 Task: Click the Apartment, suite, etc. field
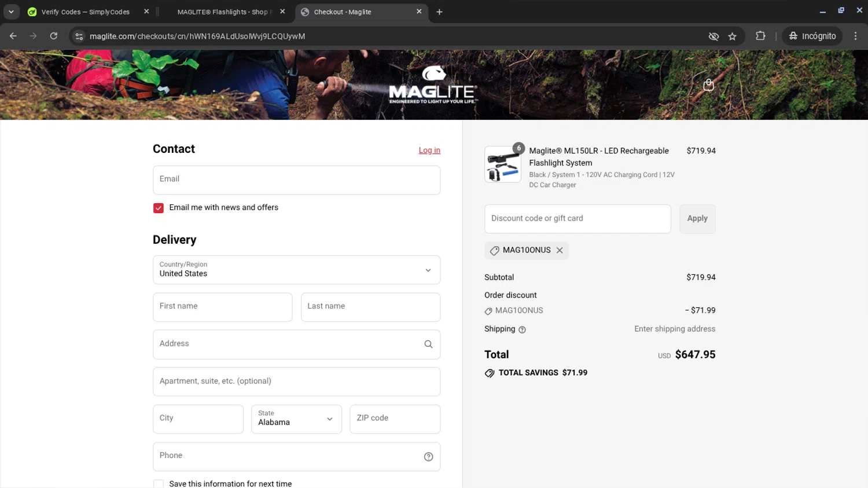[x=296, y=381]
